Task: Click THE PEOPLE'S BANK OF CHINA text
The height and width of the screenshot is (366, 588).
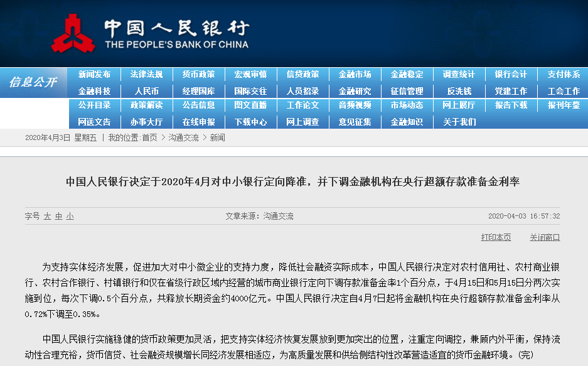Action: click(176, 45)
